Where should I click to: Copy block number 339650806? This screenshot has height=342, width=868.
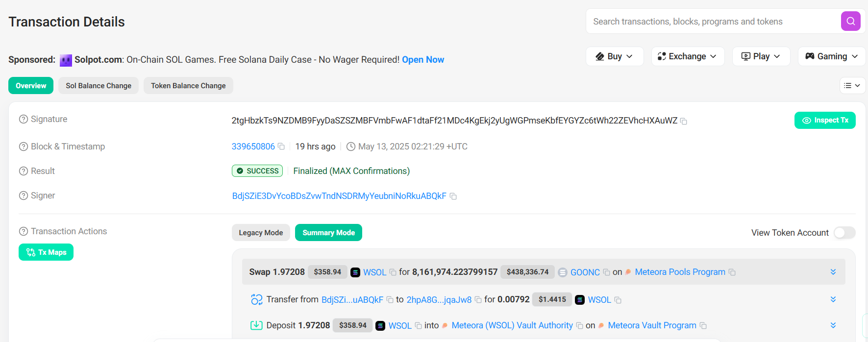[x=281, y=147]
